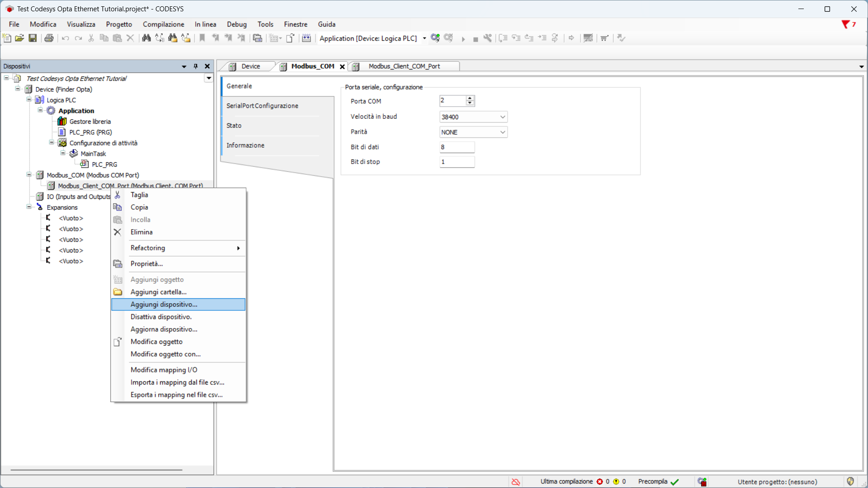This screenshot has width=868, height=488.
Task: Open the New project toolbar icon
Action: pyautogui.click(x=7, y=38)
